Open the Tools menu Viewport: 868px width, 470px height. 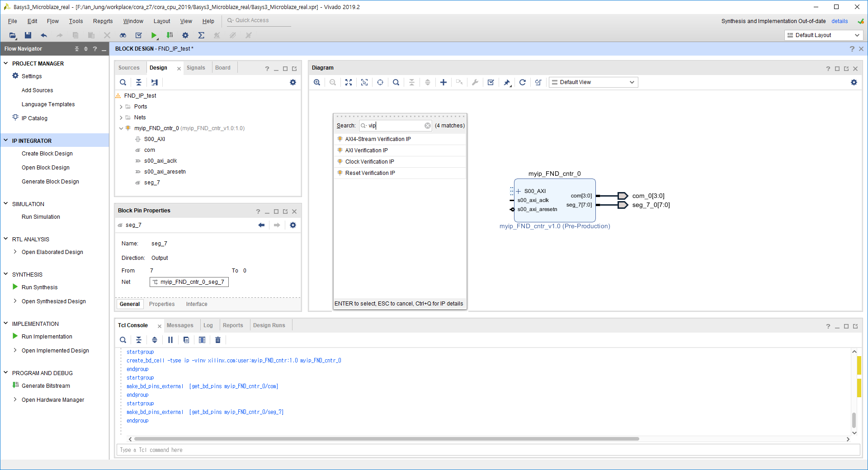pos(76,21)
